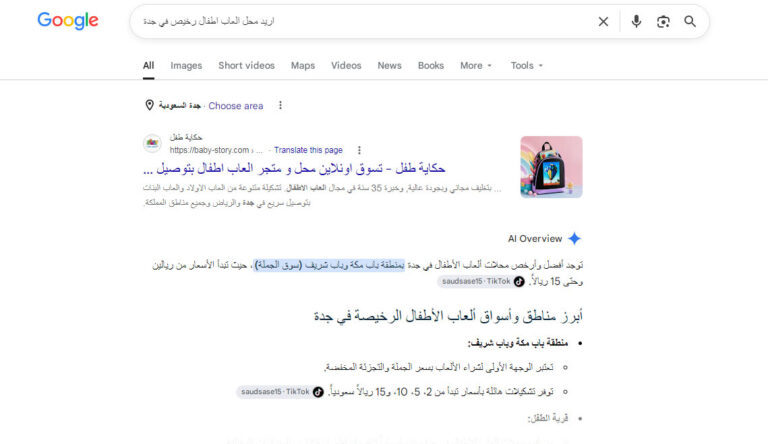Open result options three-dot menu beside Translate
The image size is (768, 444).
pos(359,150)
